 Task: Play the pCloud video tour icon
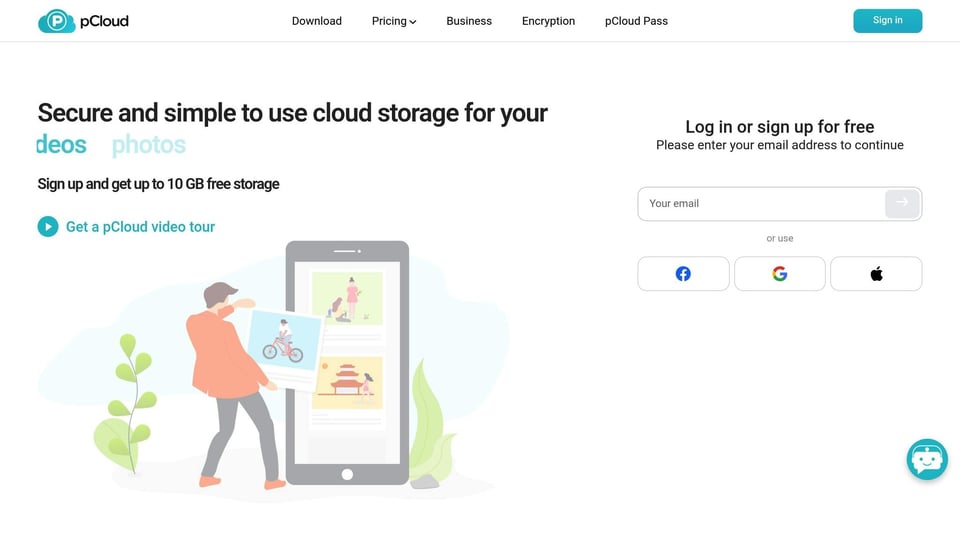(48, 227)
